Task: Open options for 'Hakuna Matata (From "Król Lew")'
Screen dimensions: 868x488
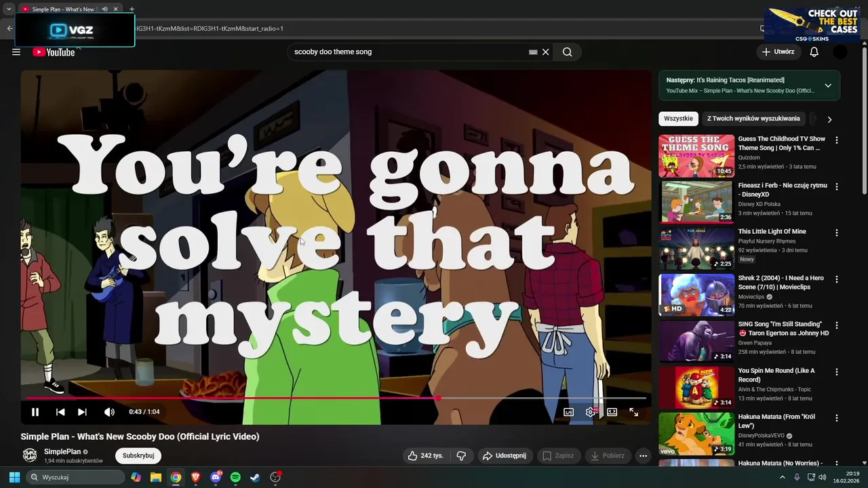Action: pos(836,418)
